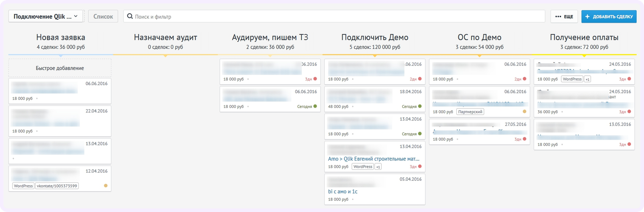Click 48 000 руб amount on 18.04.2016 card
This screenshot has width=644, height=212.
pyautogui.click(x=338, y=106)
